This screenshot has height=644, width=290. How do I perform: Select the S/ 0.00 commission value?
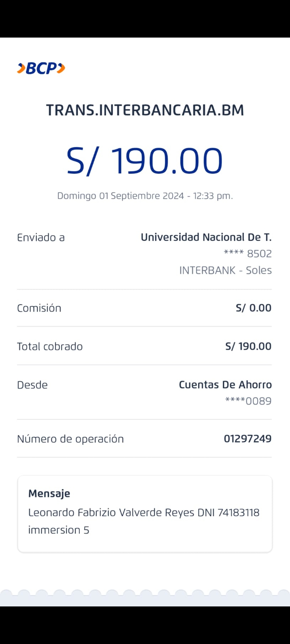253,308
